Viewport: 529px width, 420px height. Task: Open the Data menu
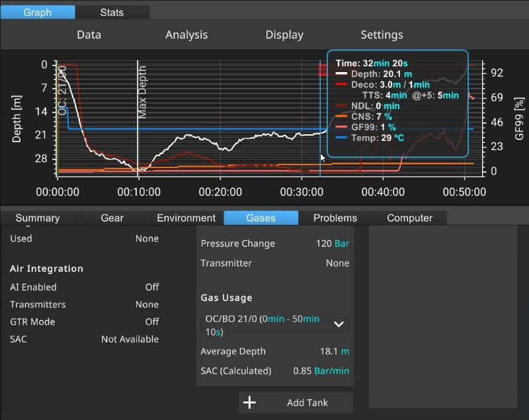(x=89, y=35)
